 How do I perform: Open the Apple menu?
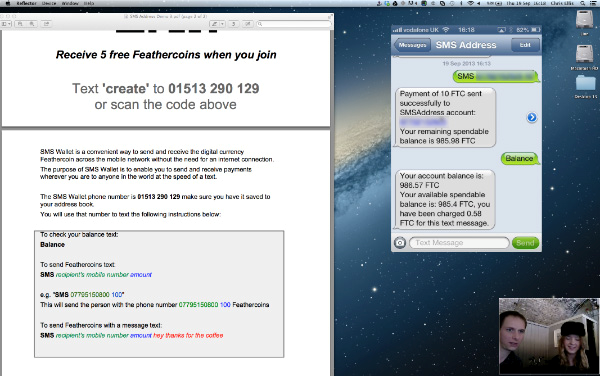pos(7,3)
